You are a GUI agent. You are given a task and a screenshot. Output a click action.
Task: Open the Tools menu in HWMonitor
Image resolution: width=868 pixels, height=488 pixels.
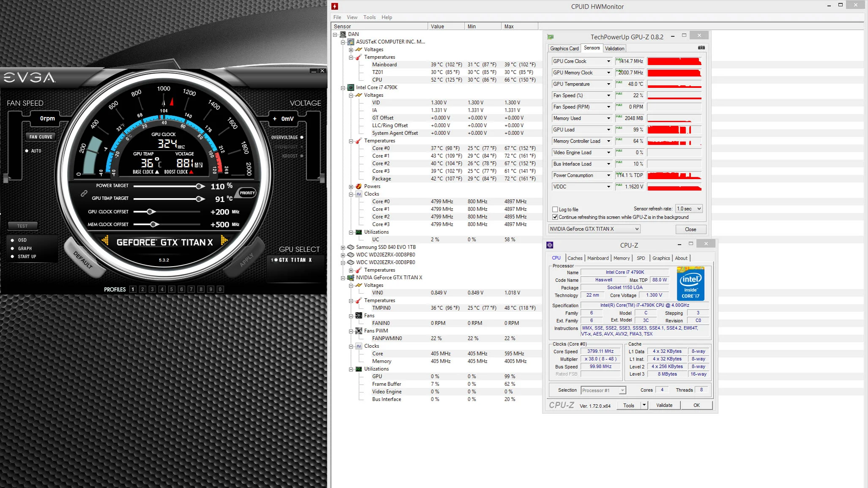click(x=369, y=17)
